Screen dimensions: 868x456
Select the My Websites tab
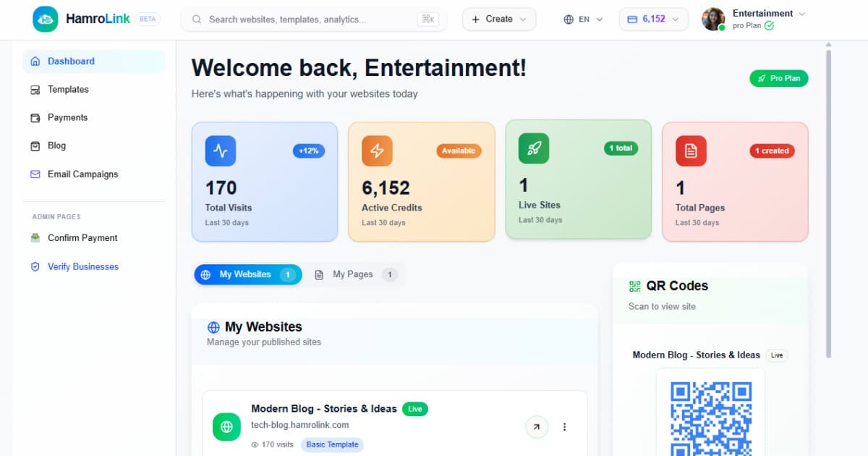pos(247,275)
